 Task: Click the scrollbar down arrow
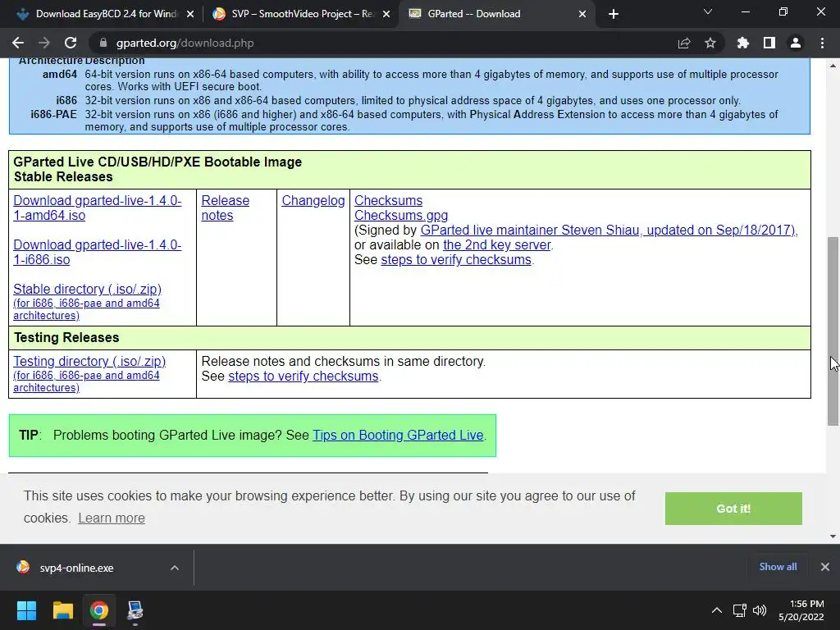833,536
